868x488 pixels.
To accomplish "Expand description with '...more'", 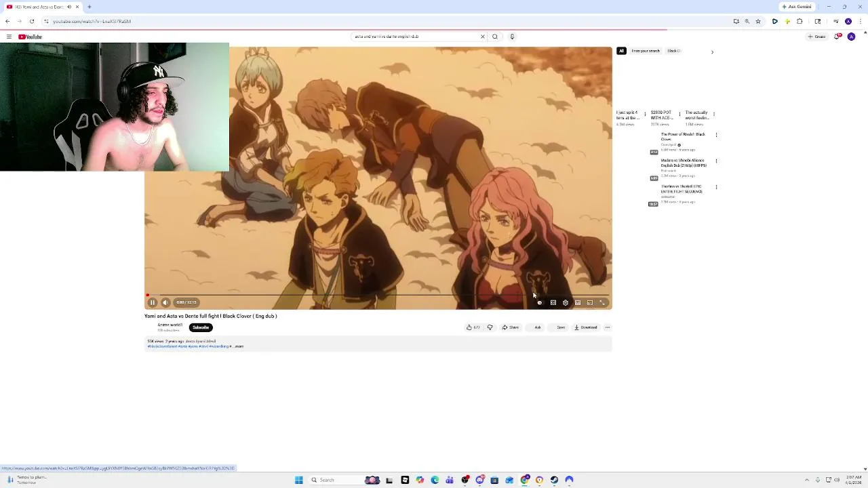I will tap(238, 346).
